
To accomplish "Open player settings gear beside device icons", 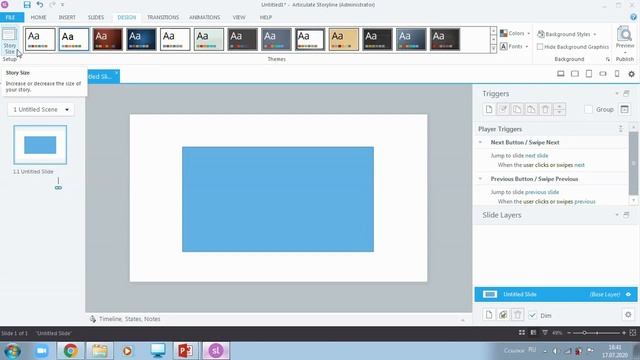I will tap(631, 74).
